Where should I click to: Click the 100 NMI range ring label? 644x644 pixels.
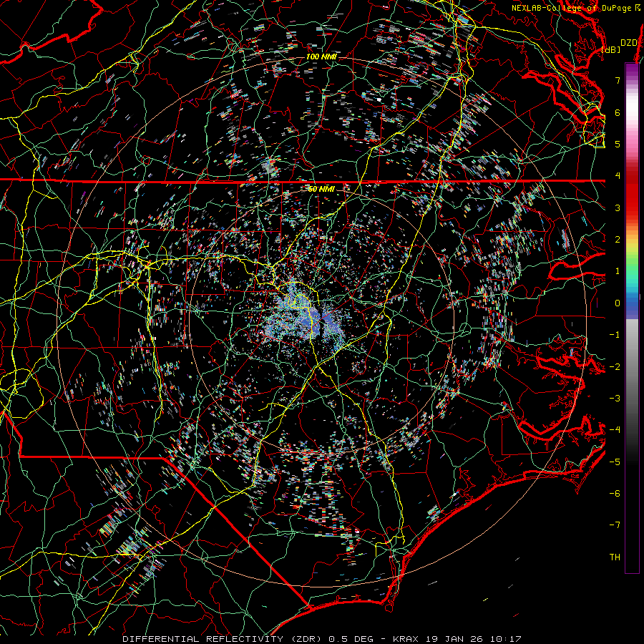(x=321, y=57)
